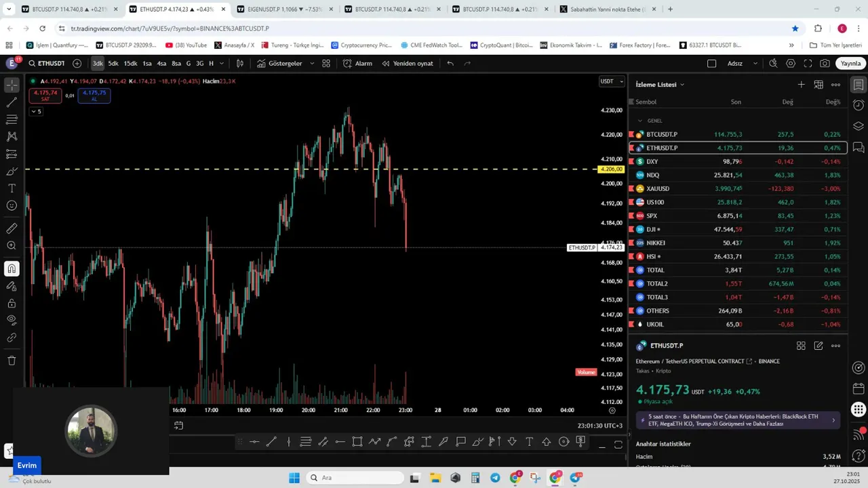
Task: Click the Yayınla publish button
Action: pyautogui.click(x=850, y=63)
